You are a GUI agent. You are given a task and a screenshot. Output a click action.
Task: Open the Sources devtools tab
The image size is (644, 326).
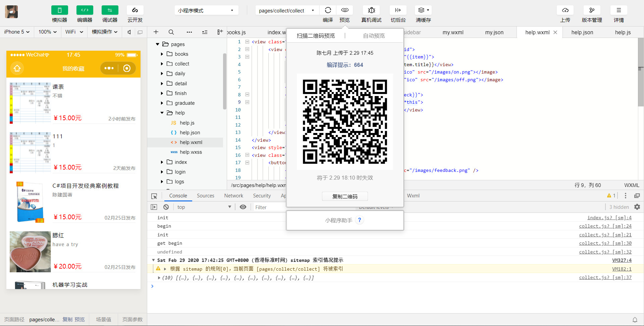click(x=206, y=196)
